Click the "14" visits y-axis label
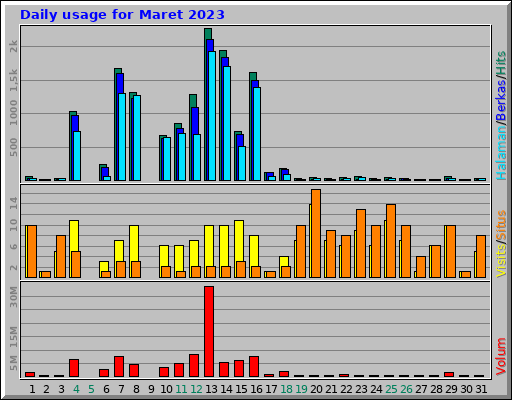The image size is (512, 400). [13, 203]
